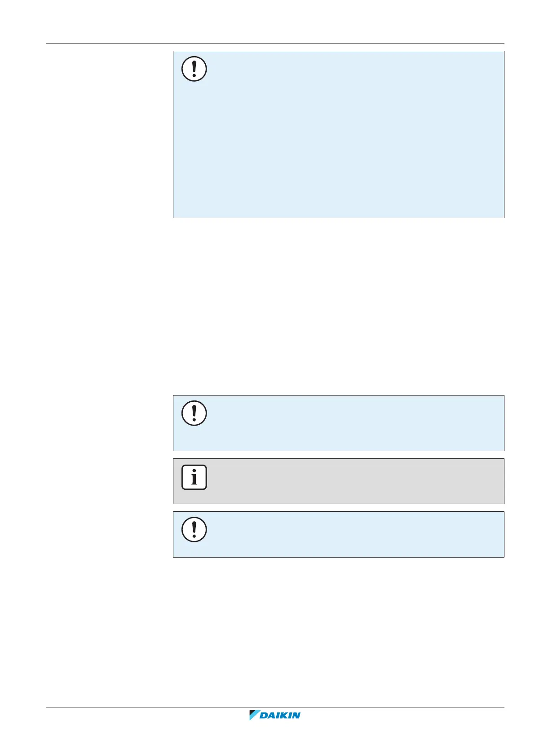Image resolution: width=535 pixels, height=756 pixels.
Task: Click the exclamation icon in the bottommost blue box
Action: pyautogui.click(x=194, y=529)
